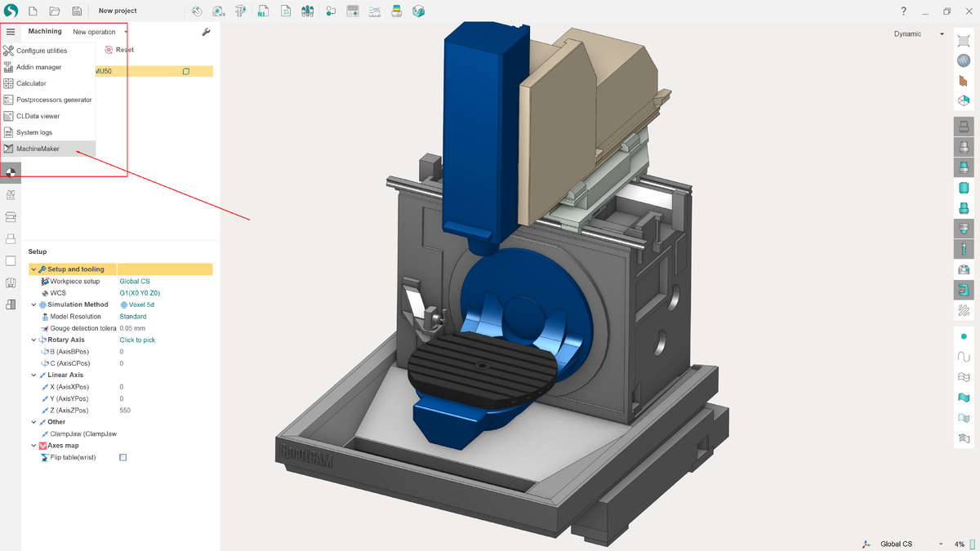Collapse the Simulation Method group
Viewport: 980px width, 551px height.
[x=33, y=304]
